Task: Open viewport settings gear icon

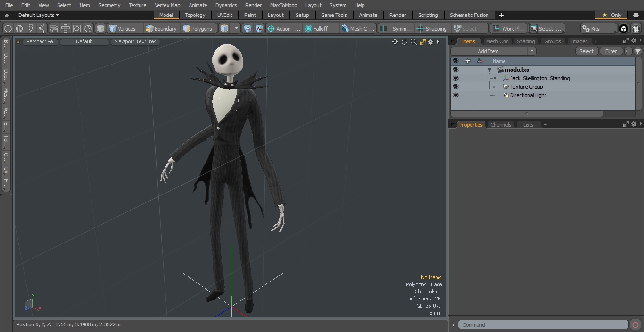Action: 430,42
